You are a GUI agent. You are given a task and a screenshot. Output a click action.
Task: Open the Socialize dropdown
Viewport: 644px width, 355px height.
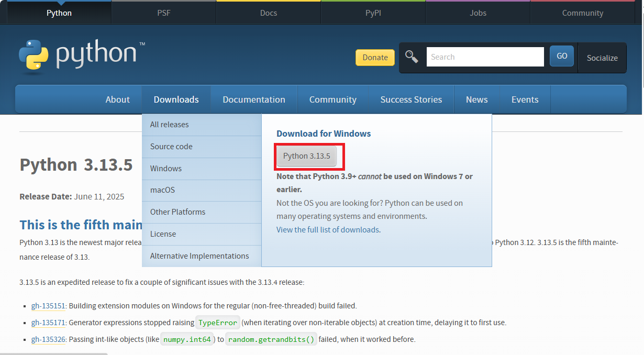tap(602, 58)
